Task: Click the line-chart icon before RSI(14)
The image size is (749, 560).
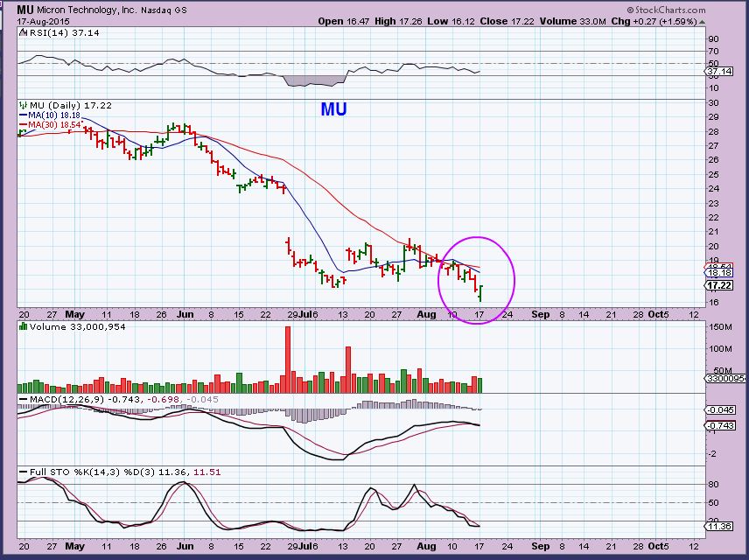Action: pyautogui.click(x=24, y=32)
